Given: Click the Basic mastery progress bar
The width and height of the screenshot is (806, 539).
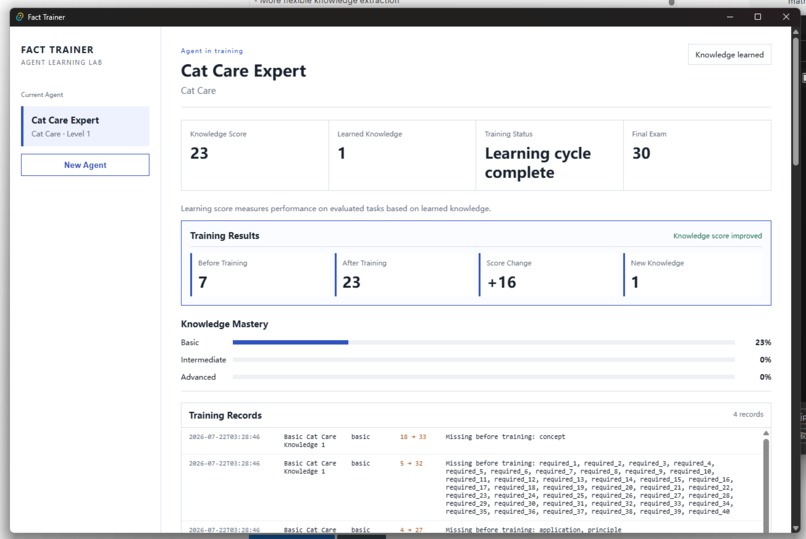Looking at the screenshot, I should tap(483, 342).
